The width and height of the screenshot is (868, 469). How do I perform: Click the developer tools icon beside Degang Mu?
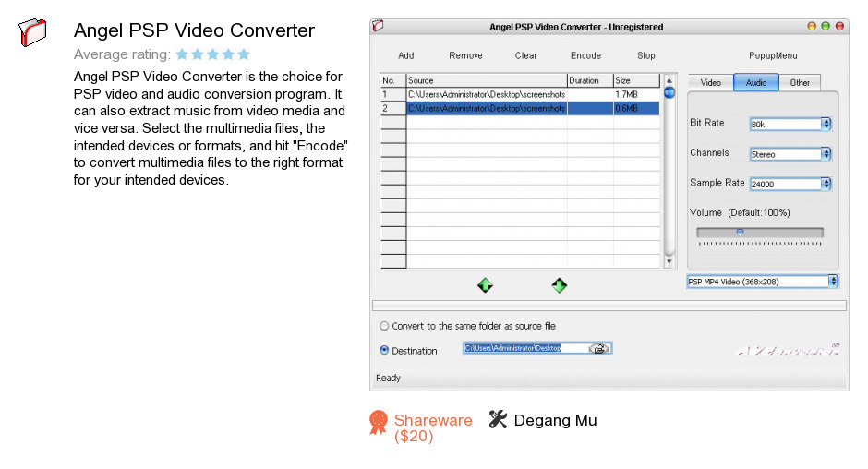point(499,419)
